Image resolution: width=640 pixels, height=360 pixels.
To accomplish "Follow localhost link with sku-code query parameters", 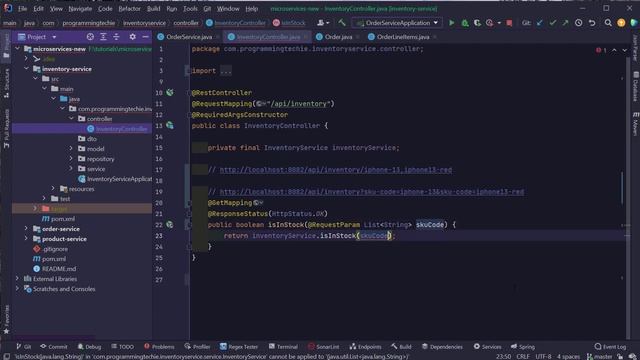I will point(372,192).
